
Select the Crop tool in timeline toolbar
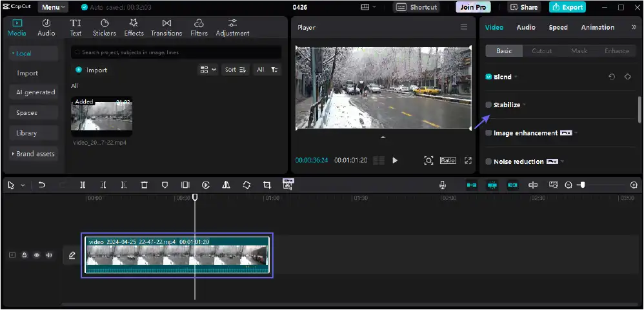click(267, 185)
